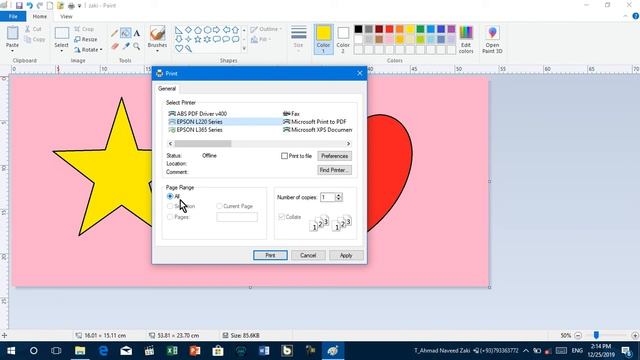Open Excel from the taskbar
Viewport: 640px width, 360px height.
pos(172,351)
